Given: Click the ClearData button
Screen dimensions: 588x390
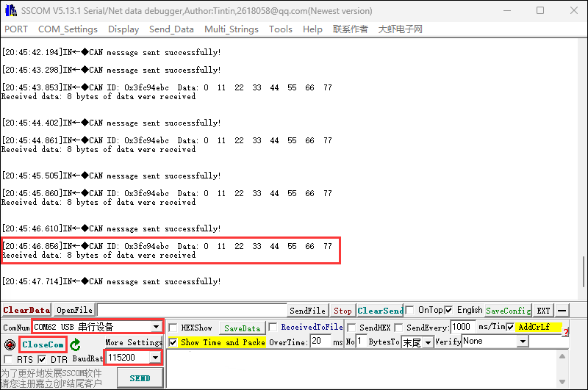Looking at the screenshot, I should click(x=26, y=310).
